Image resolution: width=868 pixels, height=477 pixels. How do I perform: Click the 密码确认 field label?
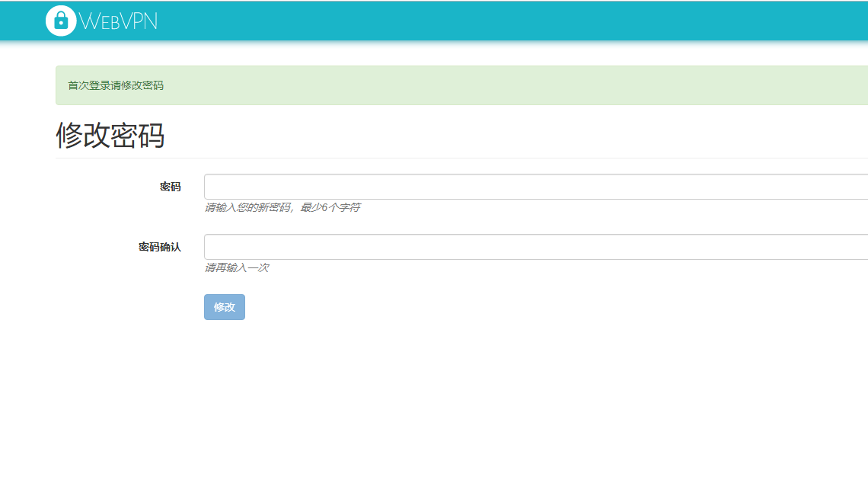[x=159, y=247]
